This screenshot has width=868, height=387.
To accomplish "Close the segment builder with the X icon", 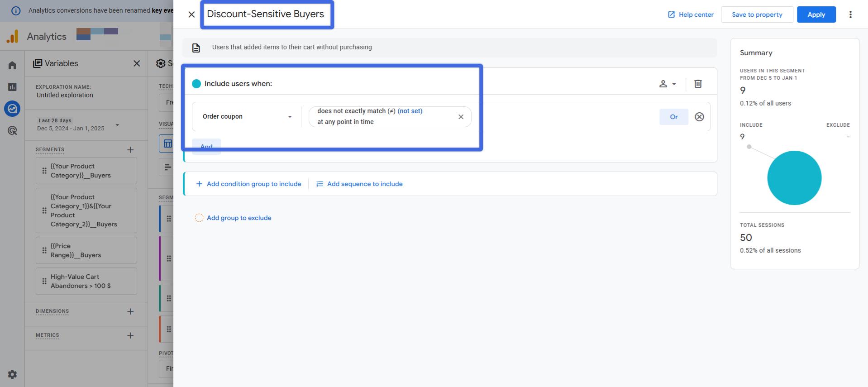I will tap(191, 14).
